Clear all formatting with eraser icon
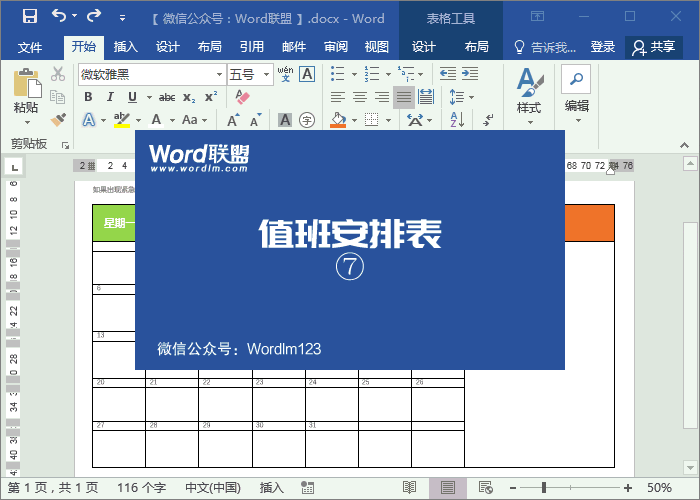This screenshot has height=500, width=700. click(242, 97)
